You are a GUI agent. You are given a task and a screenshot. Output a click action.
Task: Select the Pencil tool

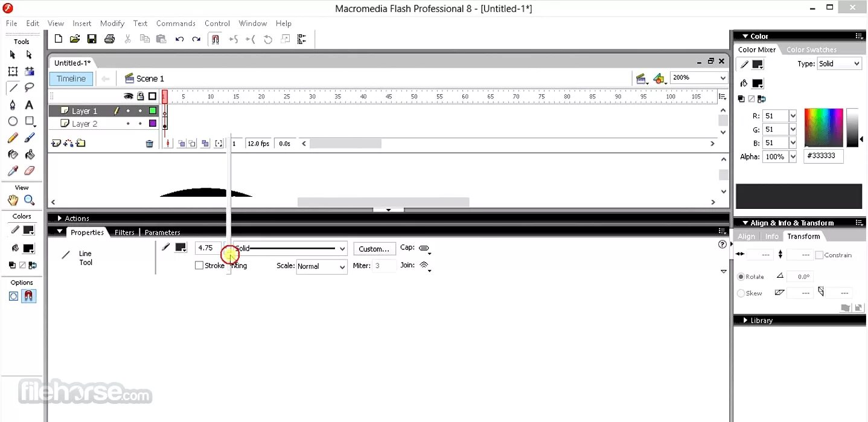click(x=13, y=138)
